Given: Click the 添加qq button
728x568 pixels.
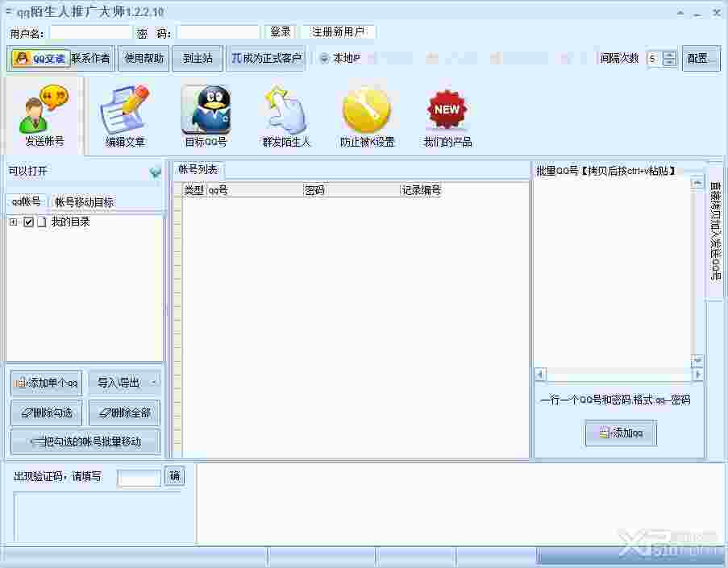Looking at the screenshot, I should (621, 433).
